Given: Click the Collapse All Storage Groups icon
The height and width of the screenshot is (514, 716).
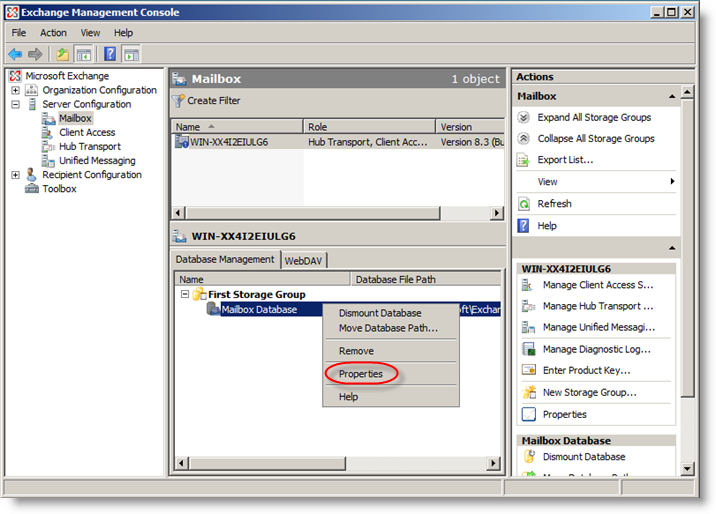Looking at the screenshot, I should coord(523,138).
